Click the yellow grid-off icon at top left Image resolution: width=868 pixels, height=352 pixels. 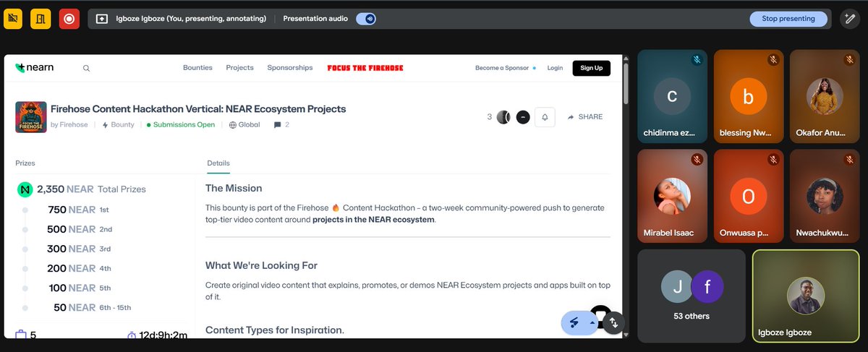pyautogui.click(x=13, y=19)
